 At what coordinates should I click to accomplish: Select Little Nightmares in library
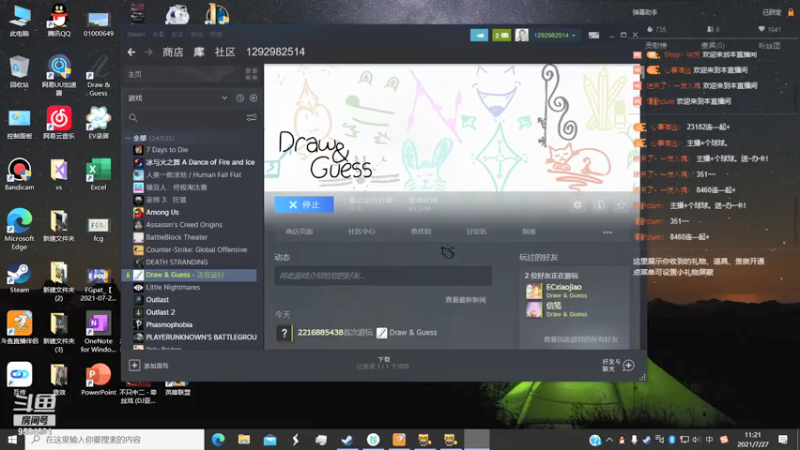coord(172,287)
